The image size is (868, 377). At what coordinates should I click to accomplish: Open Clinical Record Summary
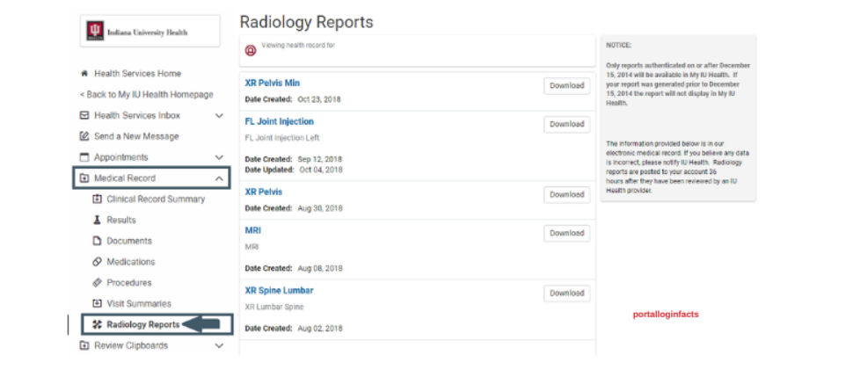[x=156, y=199]
